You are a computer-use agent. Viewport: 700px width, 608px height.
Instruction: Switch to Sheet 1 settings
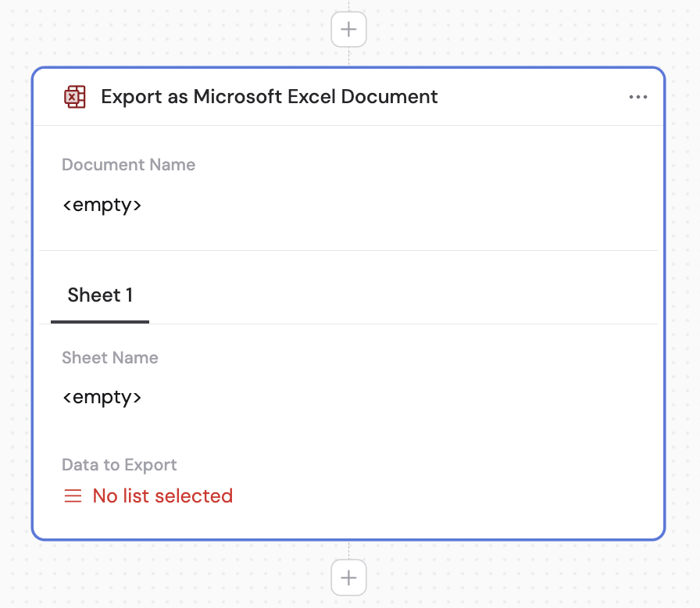click(100, 295)
